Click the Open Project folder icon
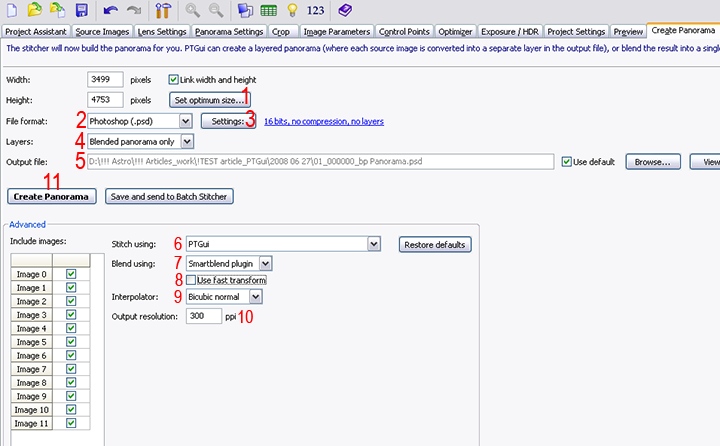 tap(34, 11)
